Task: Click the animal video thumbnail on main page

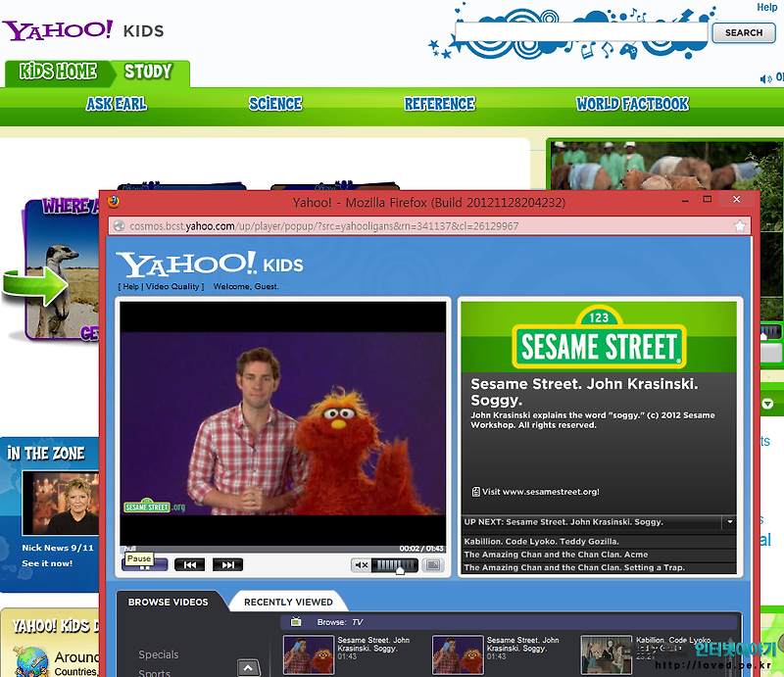Action: coord(665,166)
